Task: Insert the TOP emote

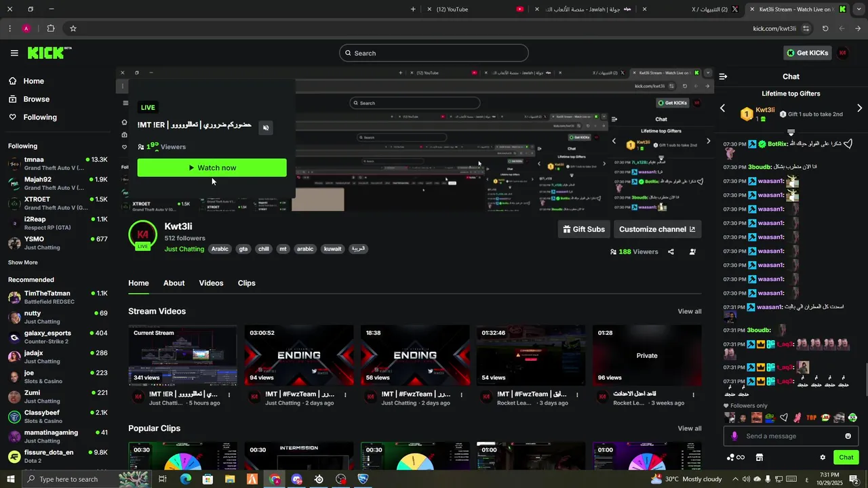Action: pos(812,418)
